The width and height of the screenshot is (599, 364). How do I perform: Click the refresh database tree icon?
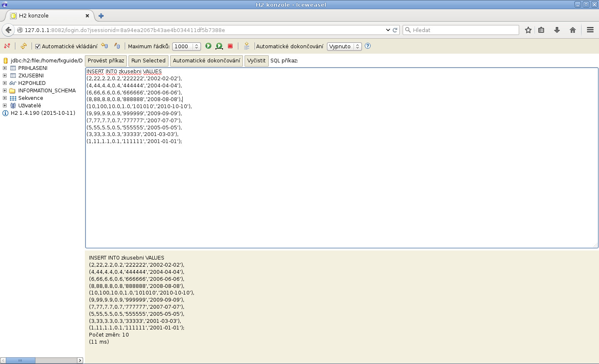24,46
